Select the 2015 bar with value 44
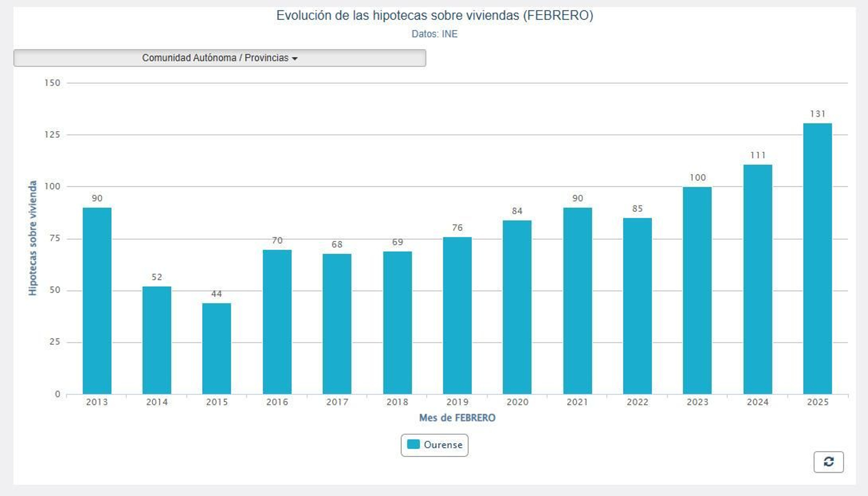 point(216,349)
